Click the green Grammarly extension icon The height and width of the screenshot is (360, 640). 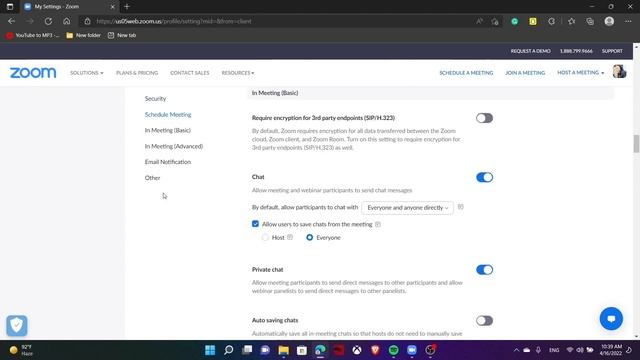pos(515,21)
